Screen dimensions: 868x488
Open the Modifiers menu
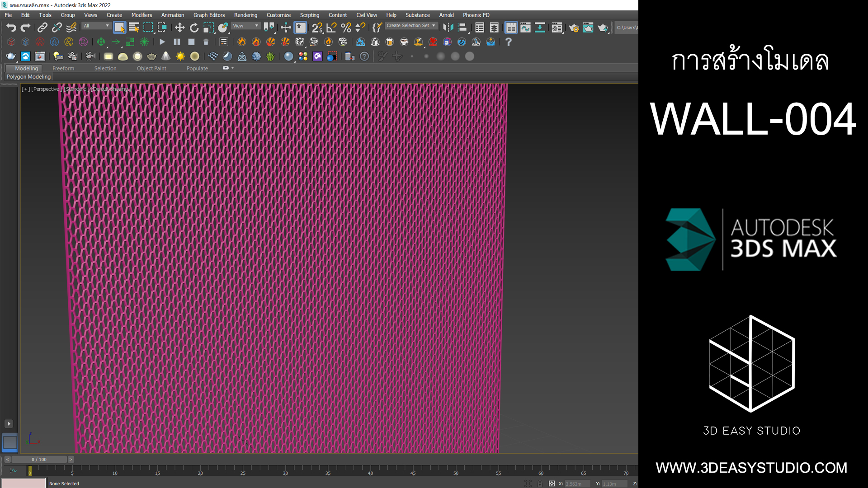coord(142,15)
